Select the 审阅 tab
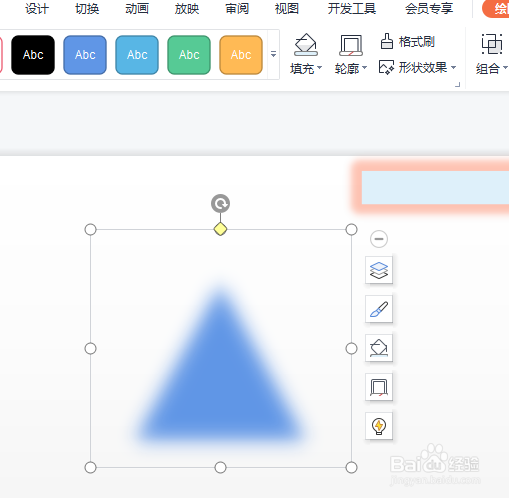The height and width of the screenshot is (498, 509). 237,9
